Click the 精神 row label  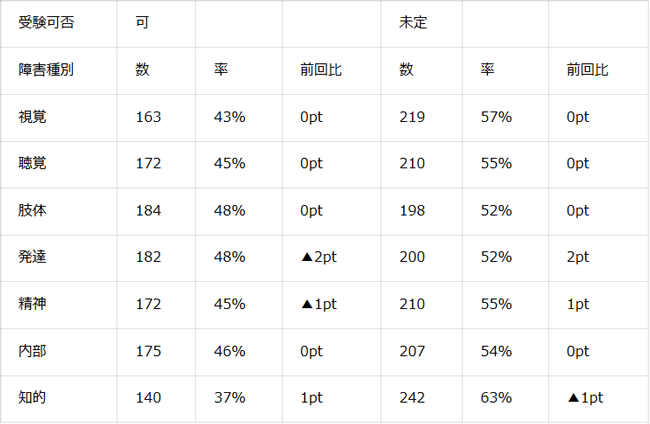pos(33,304)
